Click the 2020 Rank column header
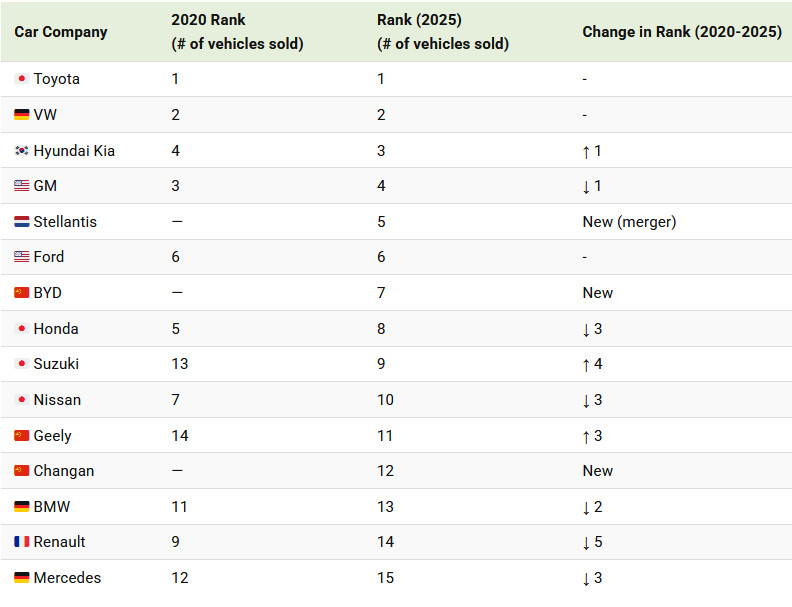This screenshot has height=607, width=792. pos(237,32)
